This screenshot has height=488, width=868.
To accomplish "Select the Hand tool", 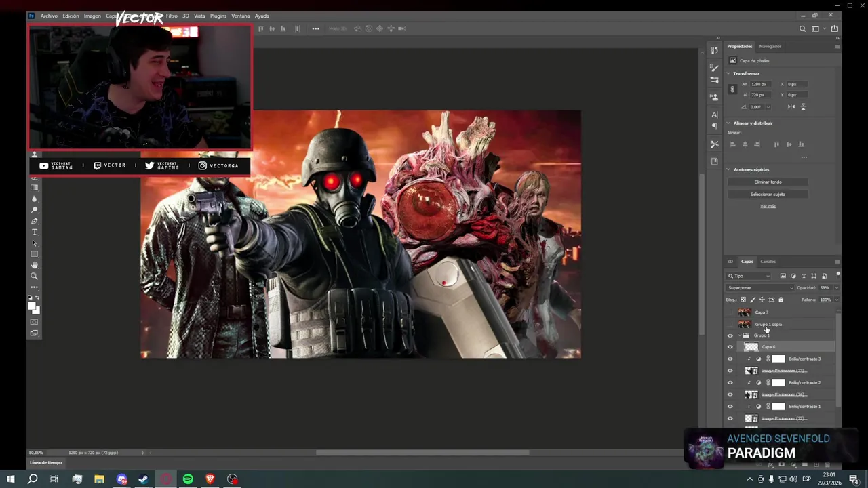I will [x=35, y=265].
